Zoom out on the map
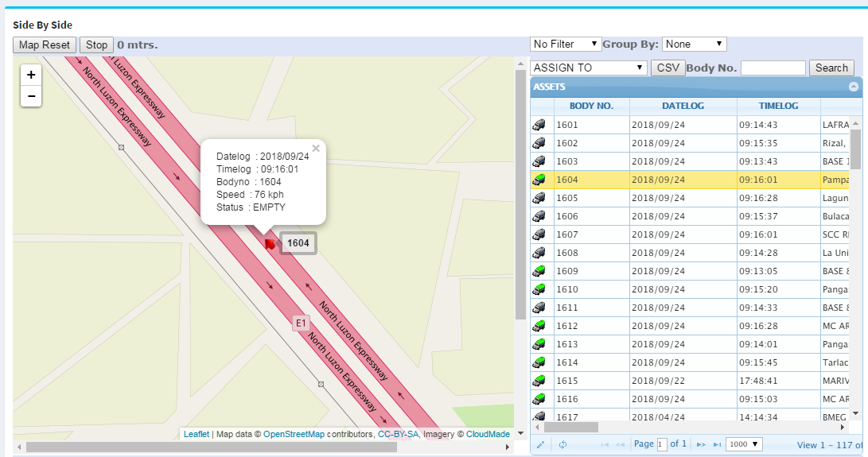The image size is (868, 457). tap(31, 96)
